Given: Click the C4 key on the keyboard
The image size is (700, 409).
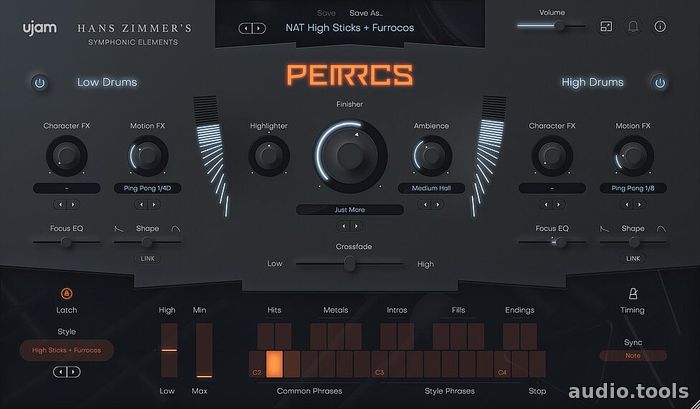Looking at the screenshot, I should tap(502, 364).
